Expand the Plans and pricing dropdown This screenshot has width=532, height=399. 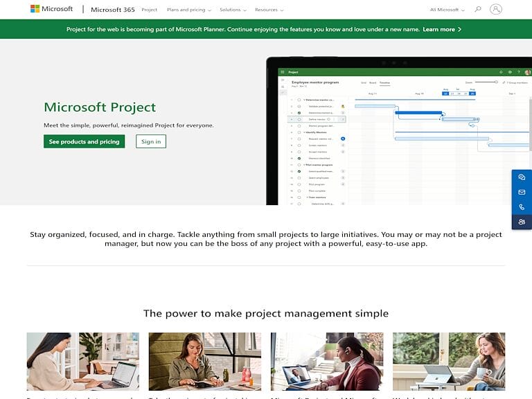[x=188, y=10]
